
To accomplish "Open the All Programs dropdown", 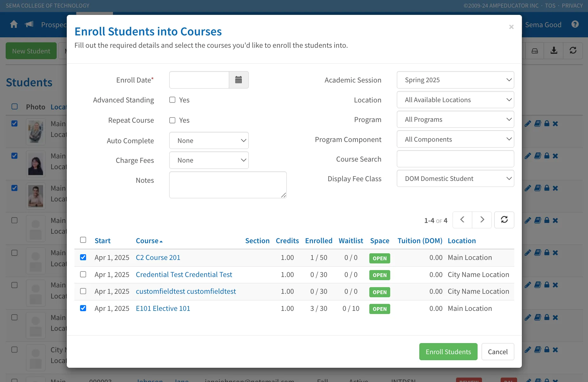I will pos(455,119).
